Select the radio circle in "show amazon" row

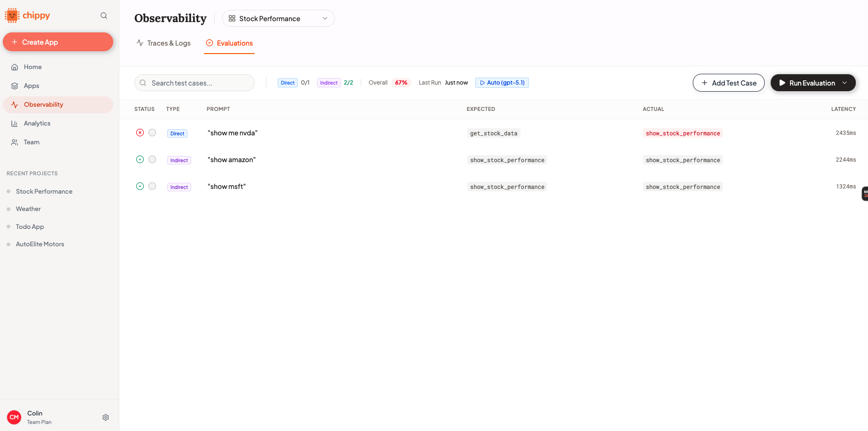click(x=152, y=159)
